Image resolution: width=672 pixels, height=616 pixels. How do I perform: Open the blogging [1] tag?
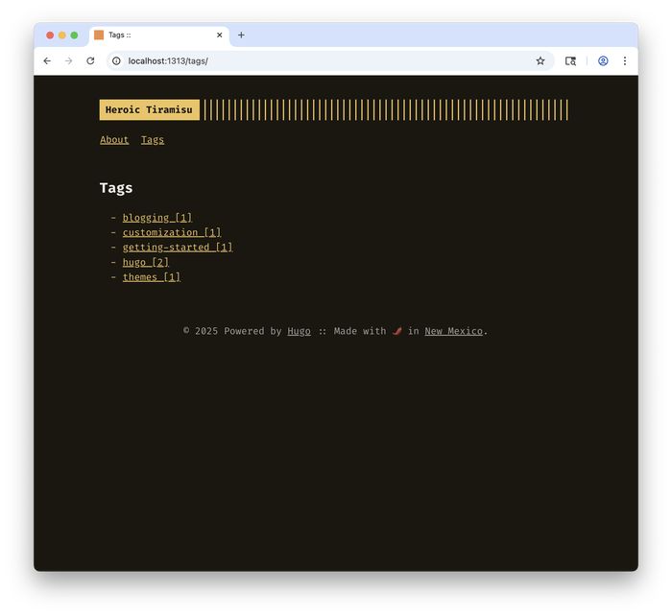(157, 218)
